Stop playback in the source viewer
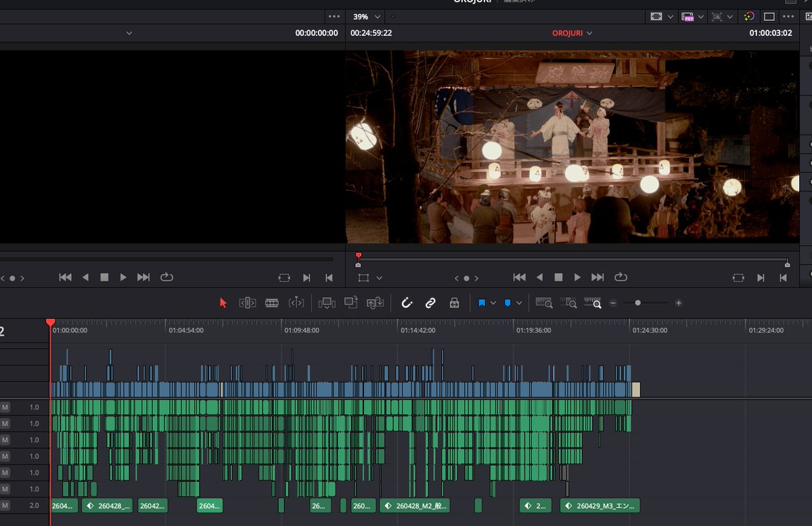The width and height of the screenshot is (812, 526). coord(104,278)
